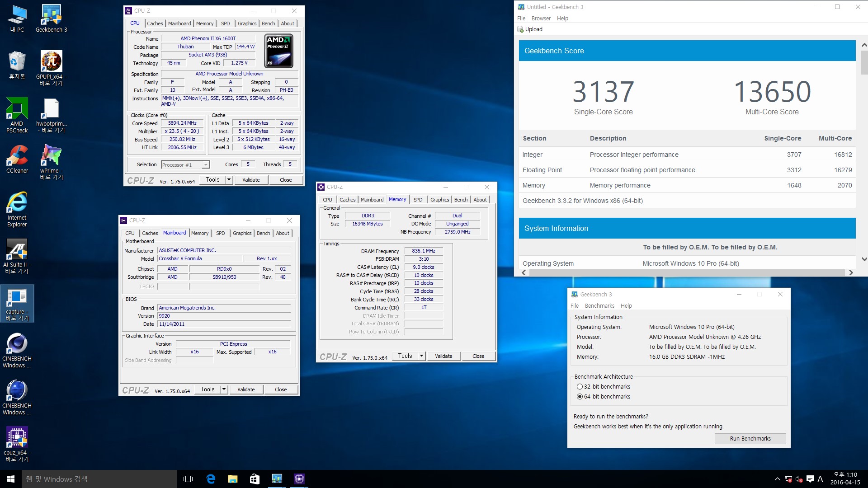This screenshot has height=488, width=868.
Task: Open Graphics tab in Mainboard CPU-Z window
Action: tap(242, 233)
